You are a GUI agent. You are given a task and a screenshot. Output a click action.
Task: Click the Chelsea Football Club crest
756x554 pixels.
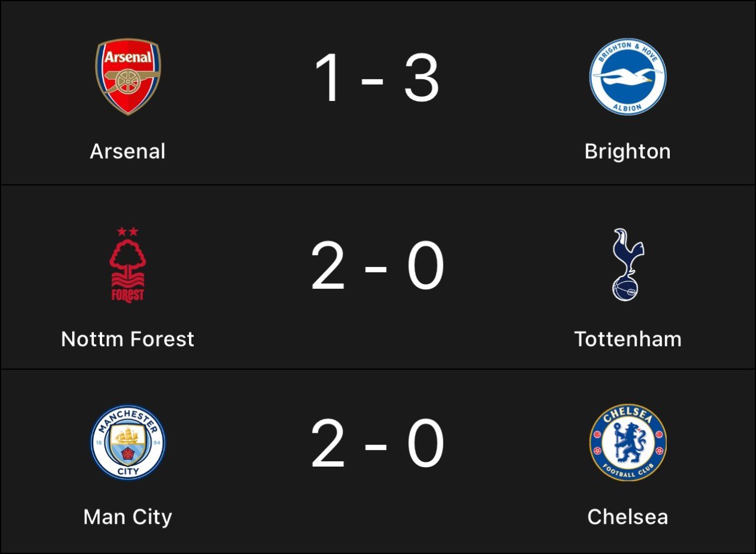click(628, 442)
